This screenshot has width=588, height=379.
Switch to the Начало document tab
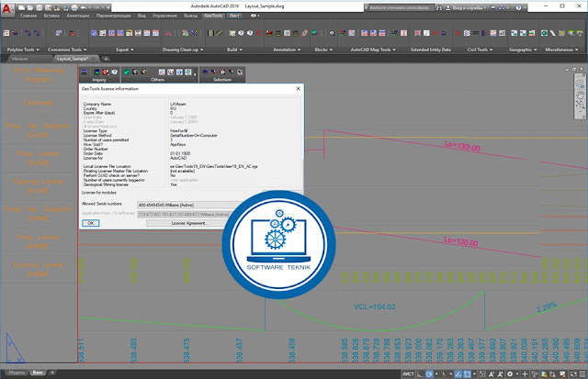click(19, 59)
